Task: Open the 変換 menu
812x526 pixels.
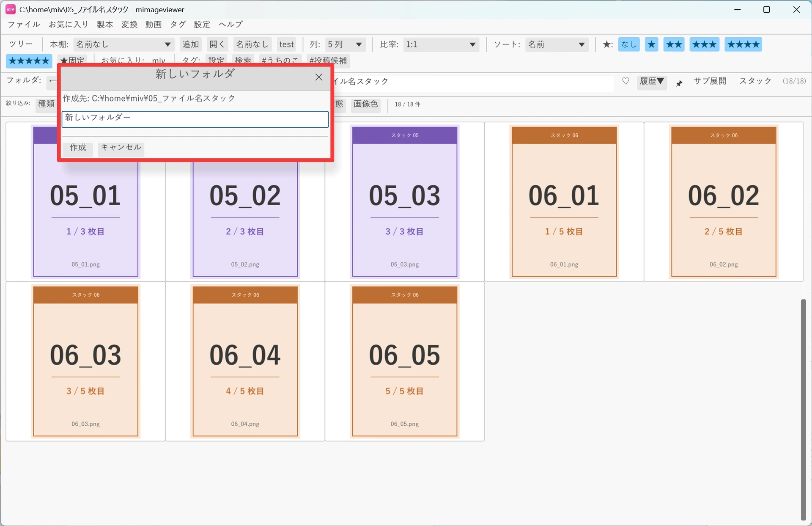Action: pos(129,25)
